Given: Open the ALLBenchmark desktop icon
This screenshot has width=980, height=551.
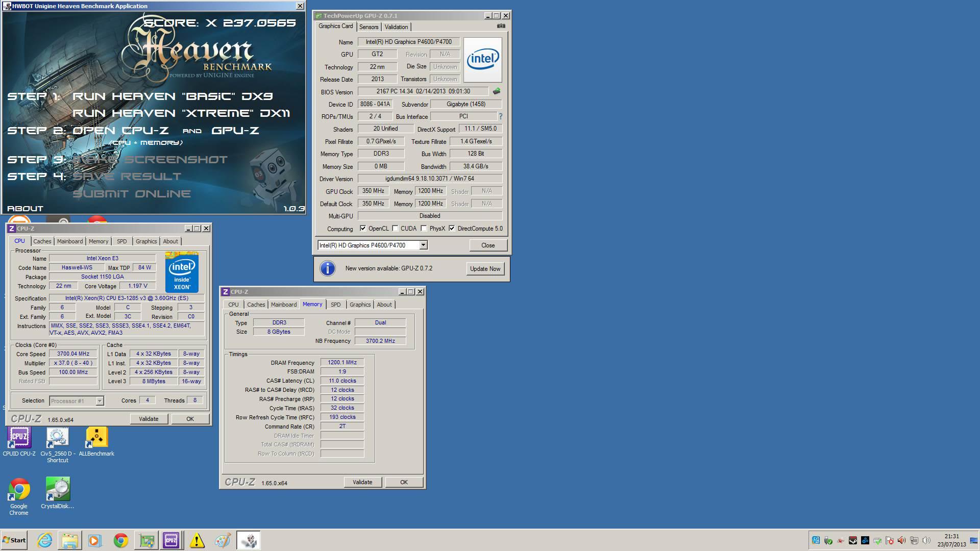Looking at the screenshot, I should 96,442.
